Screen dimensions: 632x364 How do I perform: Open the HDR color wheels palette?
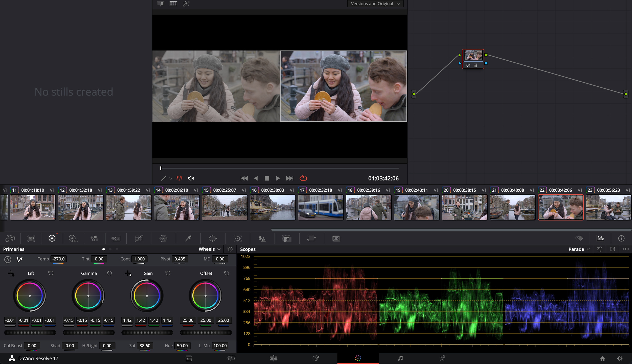click(73, 238)
